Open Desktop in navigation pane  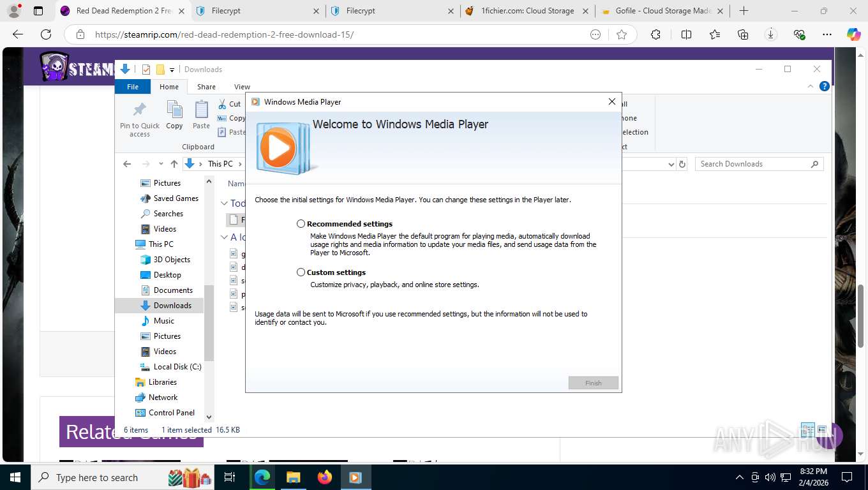(x=167, y=275)
